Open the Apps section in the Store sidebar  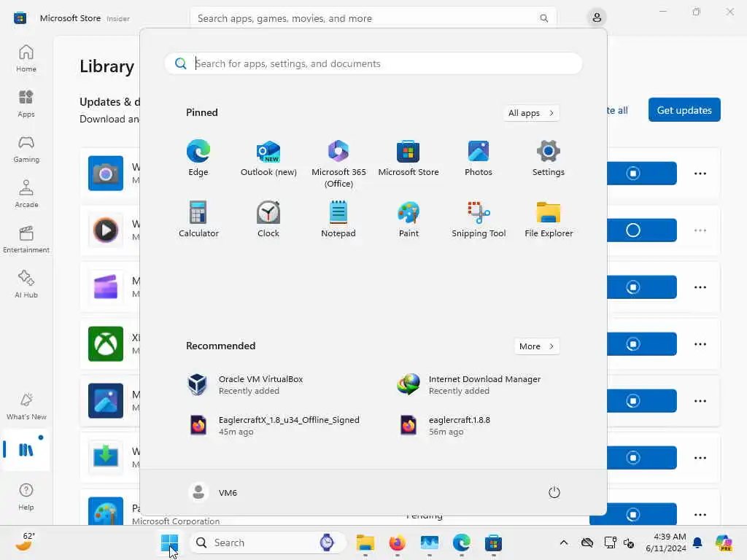(x=26, y=104)
